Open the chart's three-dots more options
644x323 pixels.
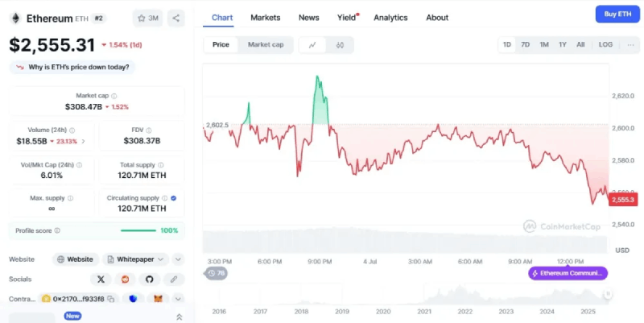[x=630, y=45]
